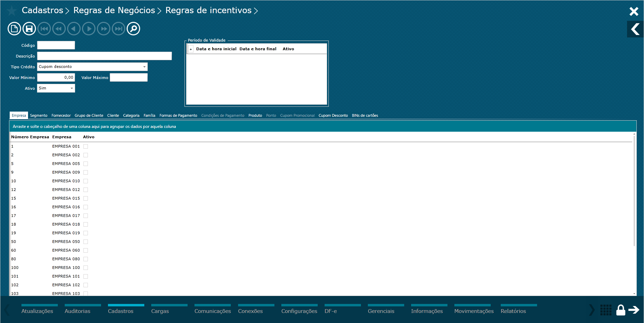Go to previous record arrow
644x323 pixels.
coord(74,29)
